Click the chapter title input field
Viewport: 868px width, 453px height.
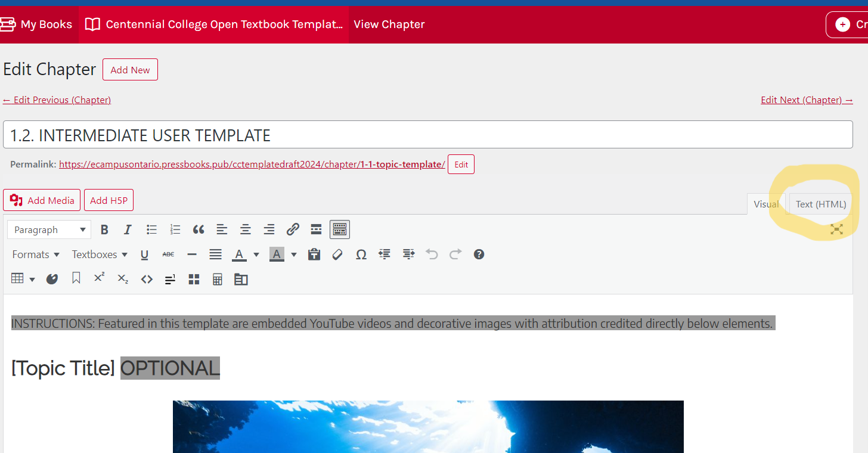click(x=427, y=135)
